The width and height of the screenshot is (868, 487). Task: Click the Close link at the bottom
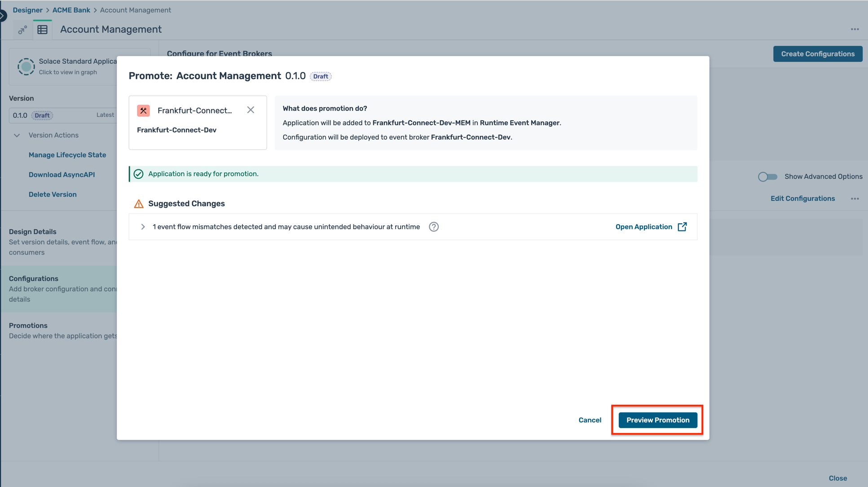pyautogui.click(x=838, y=478)
